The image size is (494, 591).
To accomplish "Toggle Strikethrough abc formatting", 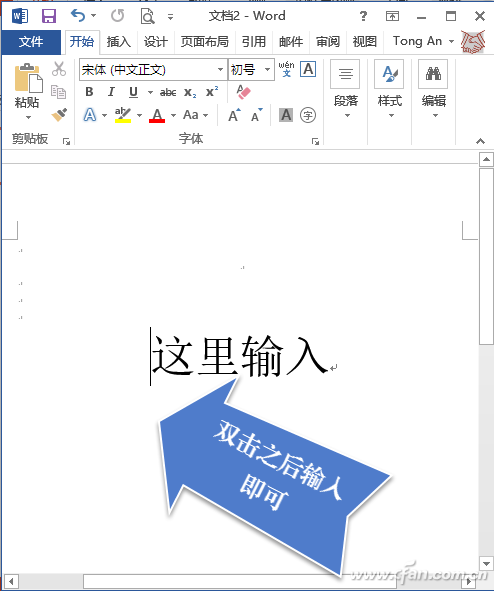I will 168,92.
